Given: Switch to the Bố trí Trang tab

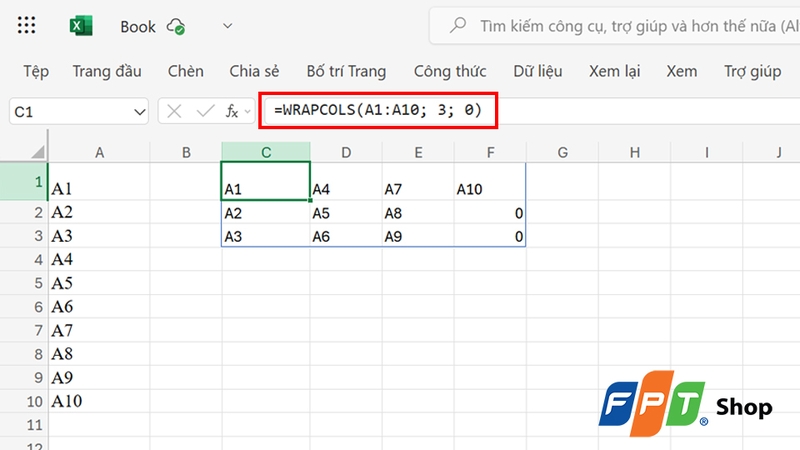Looking at the screenshot, I should [x=346, y=71].
